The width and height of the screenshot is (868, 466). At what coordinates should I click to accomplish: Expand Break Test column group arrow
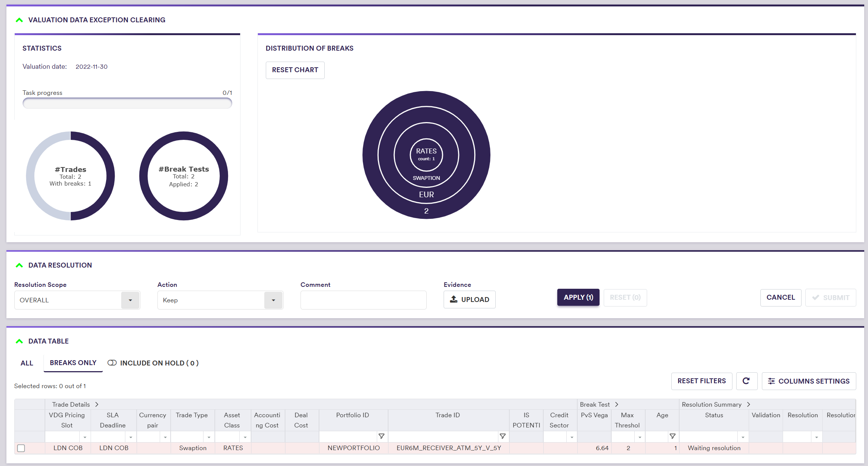(x=617, y=404)
